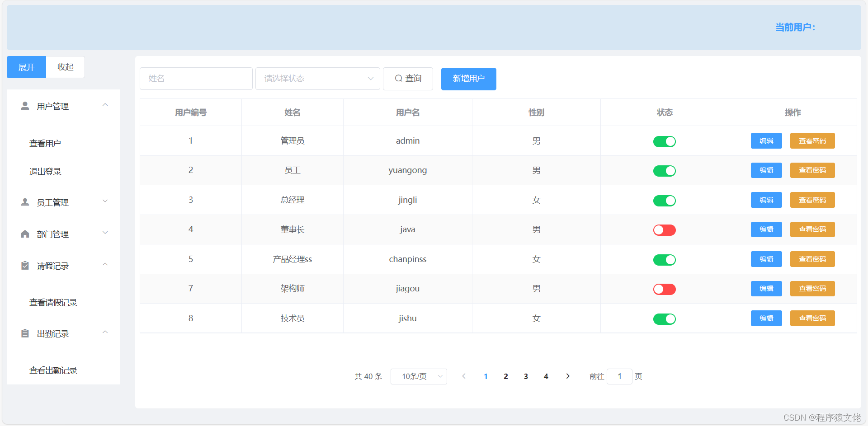Viewport: 868px width, 426px height.
Task: Enable status switch for java user
Action: coord(665,230)
